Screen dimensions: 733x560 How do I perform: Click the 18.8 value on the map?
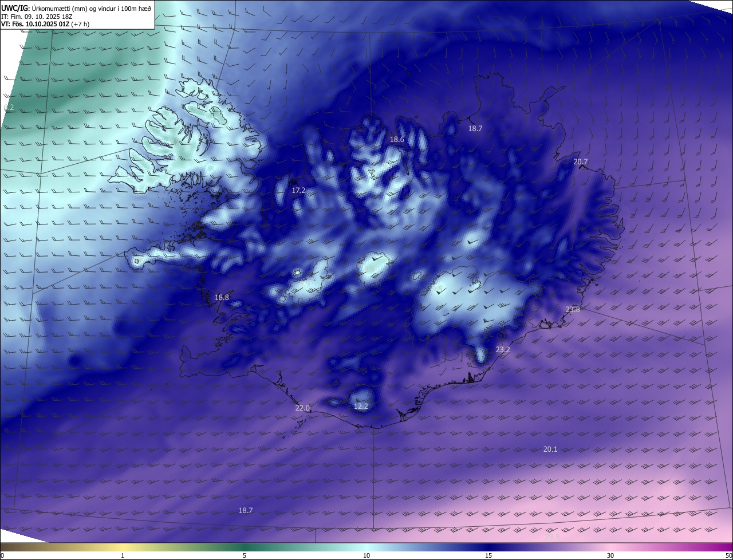point(222,298)
